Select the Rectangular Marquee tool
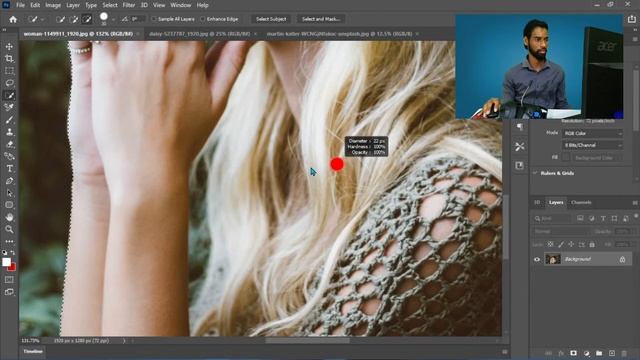Image resolution: width=640 pixels, height=360 pixels. 9,71
